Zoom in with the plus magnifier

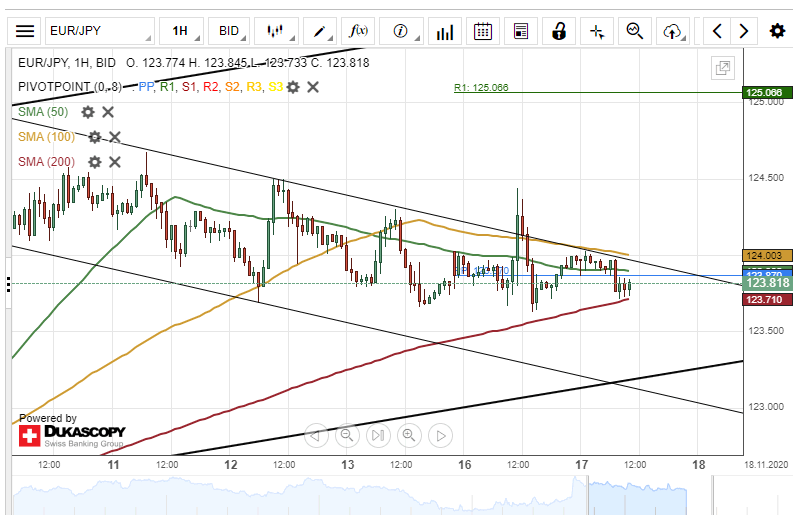(x=410, y=435)
